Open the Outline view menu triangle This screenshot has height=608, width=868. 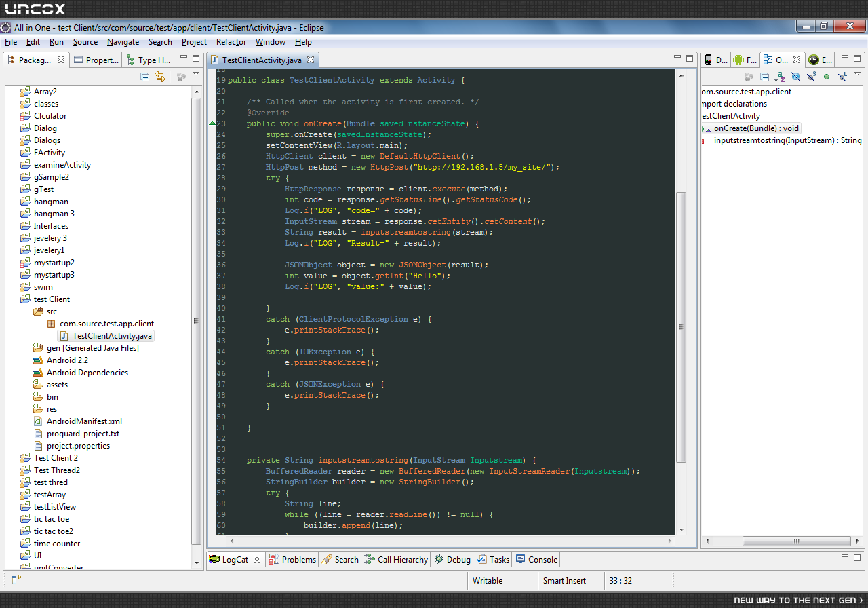pyautogui.click(x=858, y=74)
